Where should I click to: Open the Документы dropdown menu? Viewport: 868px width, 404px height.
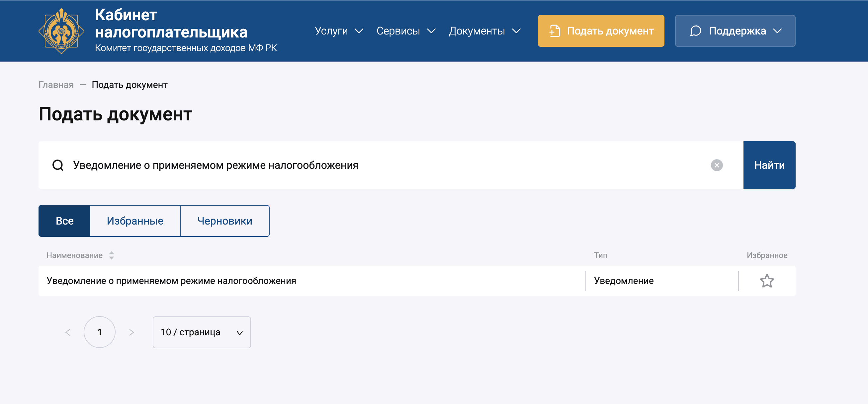click(484, 31)
